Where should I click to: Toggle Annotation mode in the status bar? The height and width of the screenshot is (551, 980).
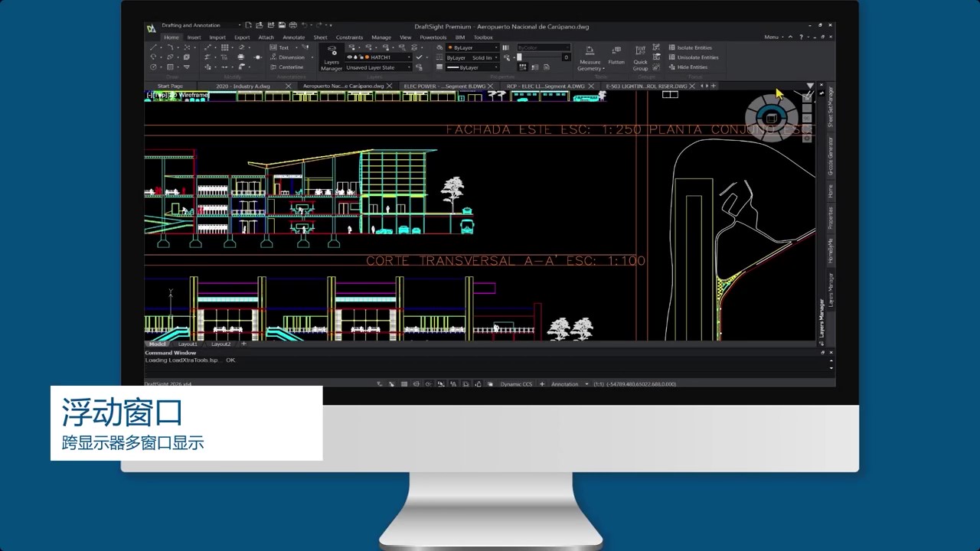(x=566, y=383)
